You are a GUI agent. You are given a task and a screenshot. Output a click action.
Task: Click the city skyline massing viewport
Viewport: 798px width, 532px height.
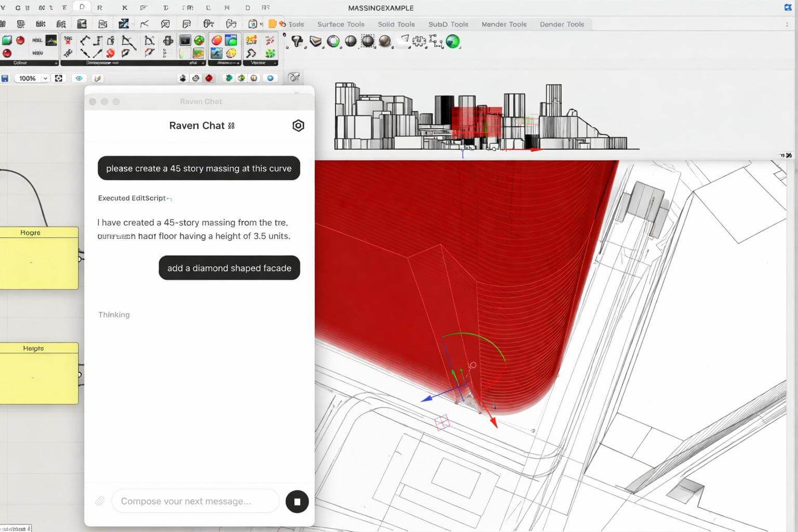pos(487,117)
